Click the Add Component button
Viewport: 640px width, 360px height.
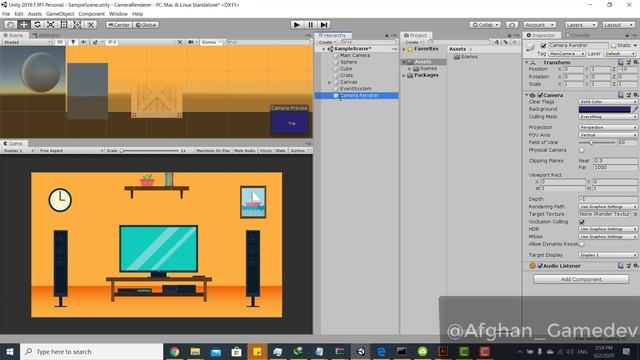click(581, 279)
